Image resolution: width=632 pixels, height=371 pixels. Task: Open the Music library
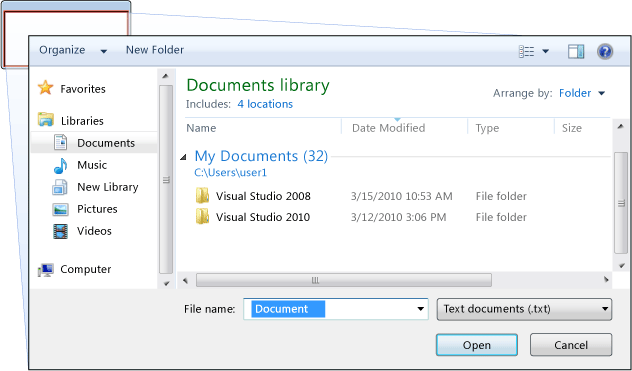pos(92,165)
